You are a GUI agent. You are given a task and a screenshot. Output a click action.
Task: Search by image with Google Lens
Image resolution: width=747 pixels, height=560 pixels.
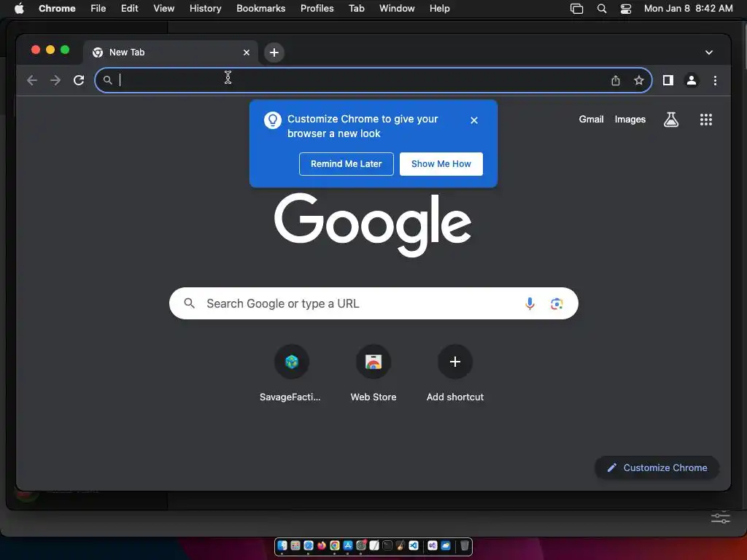pyautogui.click(x=557, y=304)
